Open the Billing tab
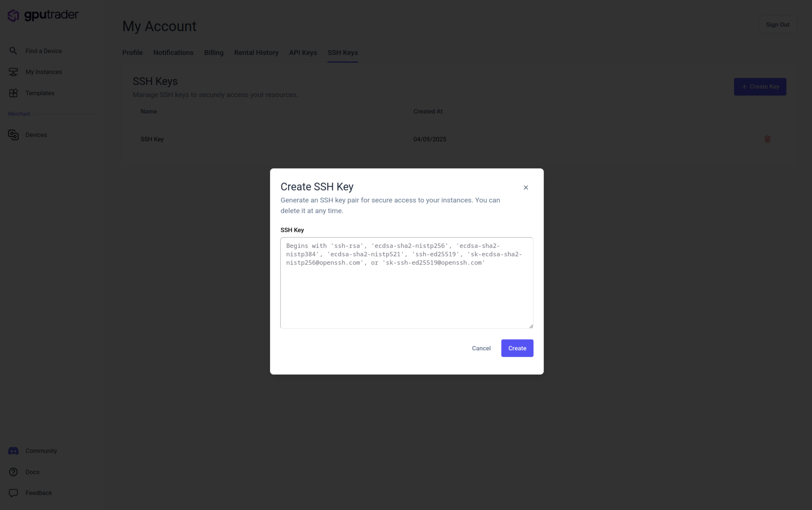 coord(214,53)
